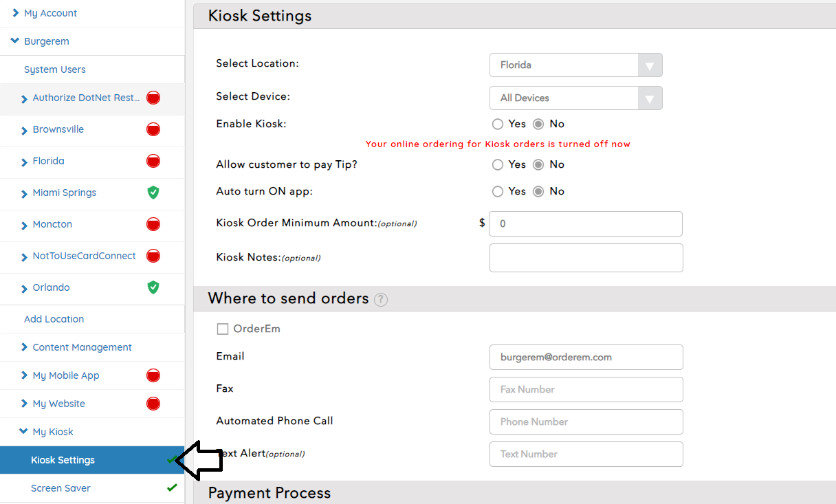Open Kiosk Settings in sidebar
This screenshot has height=504, width=836.
pos(63,460)
